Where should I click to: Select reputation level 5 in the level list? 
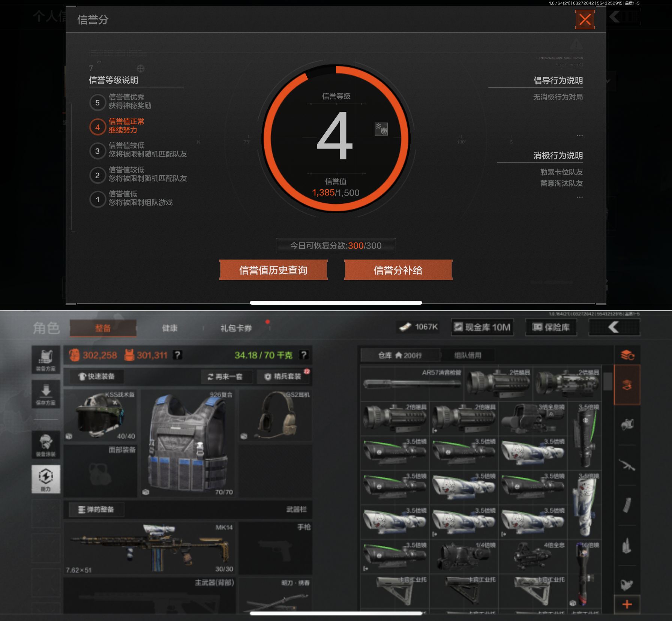[x=97, y=102]
